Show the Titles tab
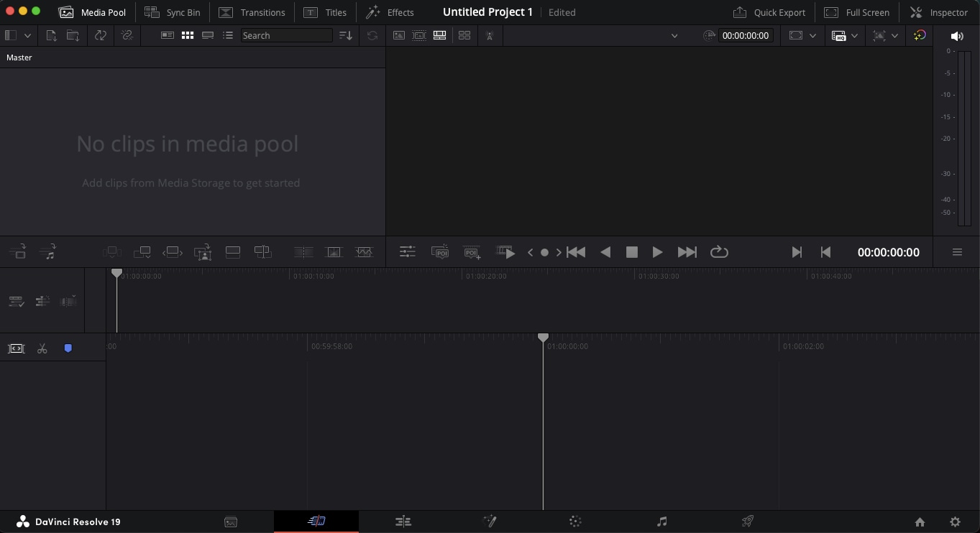The image size is (980, 533). click(325, 12)
